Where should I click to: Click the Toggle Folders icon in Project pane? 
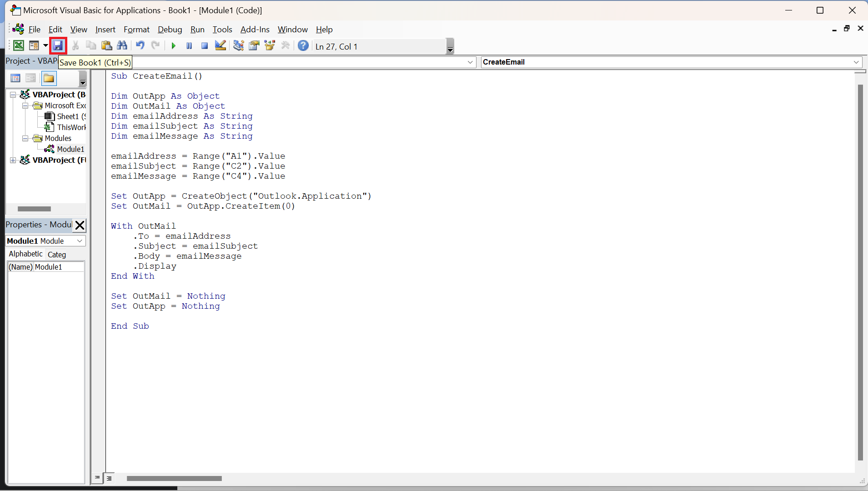click(x=49, y=79)
